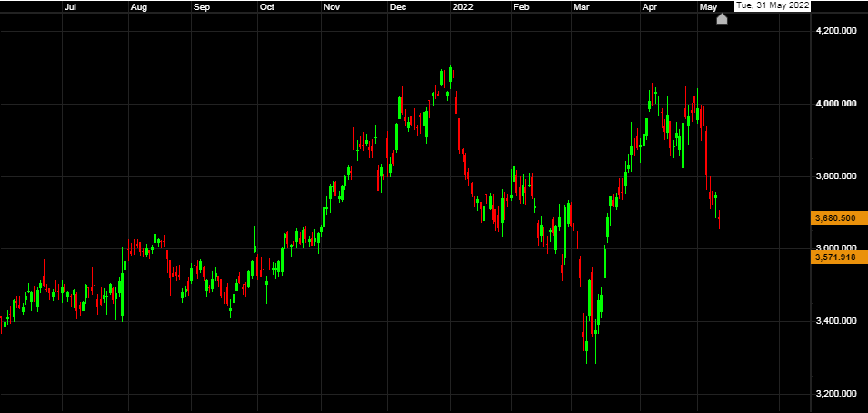Click the Feb month label
The height and width of the screenshot is (413, 868).
pos(521,6)
